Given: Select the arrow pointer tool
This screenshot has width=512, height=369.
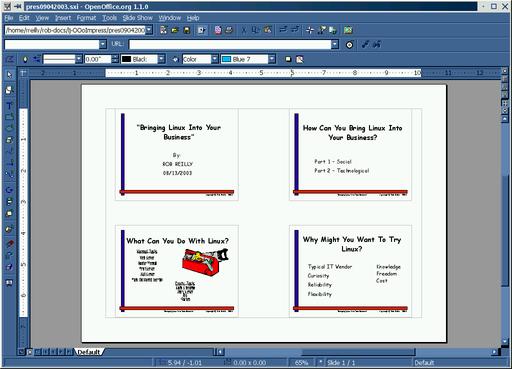Looking at the screenshot, I should pos(9,74).
